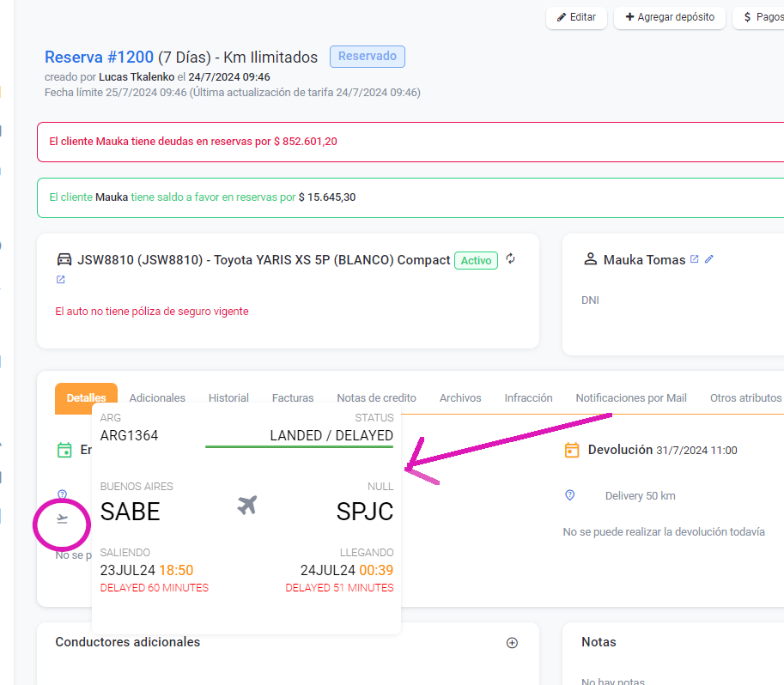Click the pickup location pin icon
784x685 pixels.
[62, 494]
